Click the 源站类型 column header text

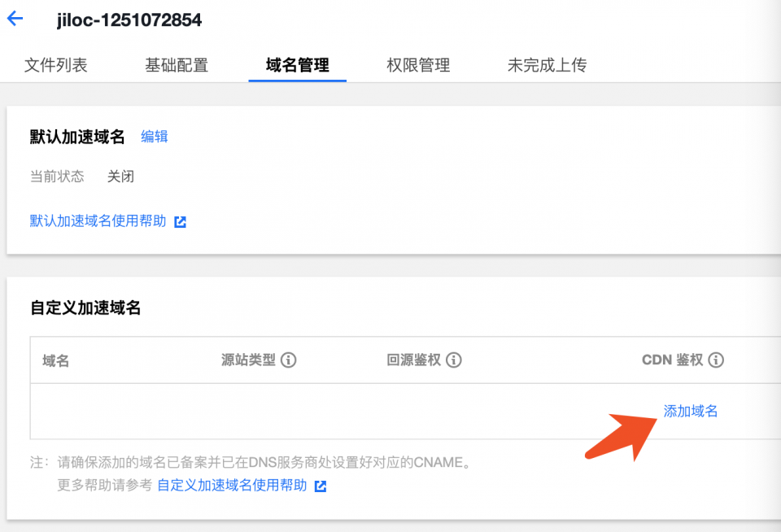[x=249, y=360]
